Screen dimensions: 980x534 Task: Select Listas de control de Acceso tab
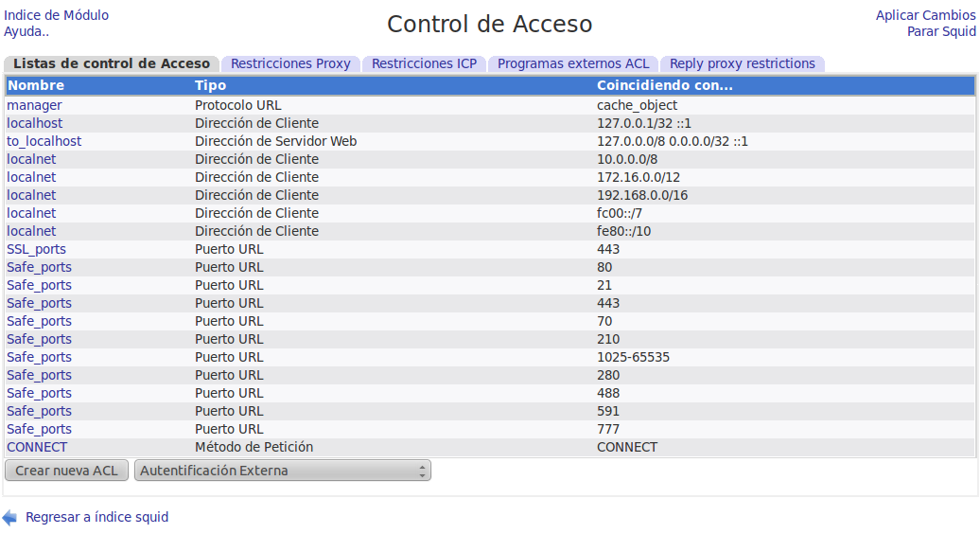[112, 64]
